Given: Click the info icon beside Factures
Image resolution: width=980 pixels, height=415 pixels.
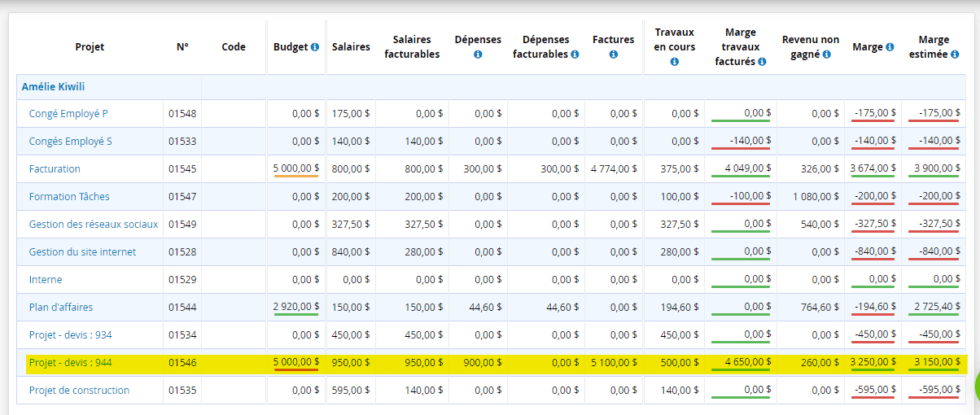Looking at the screenshot, I should click(x=613, y=54).
